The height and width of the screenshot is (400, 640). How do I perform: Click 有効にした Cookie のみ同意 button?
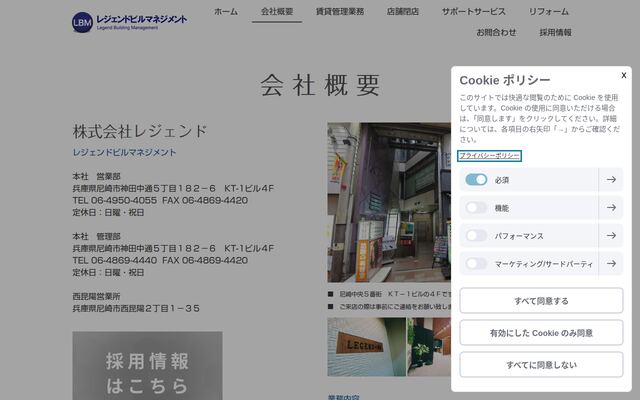[x=541, y=333]
